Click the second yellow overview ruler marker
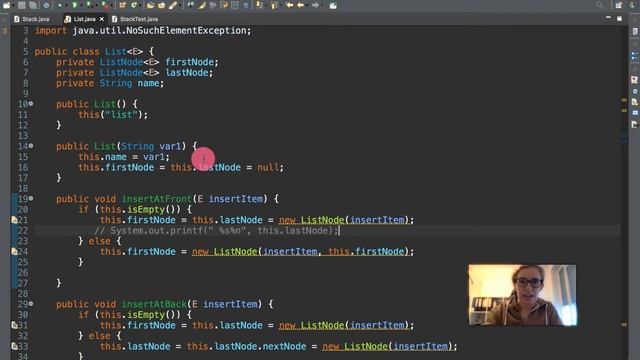The width and height of the screenshot is (640, 360). 624,110
